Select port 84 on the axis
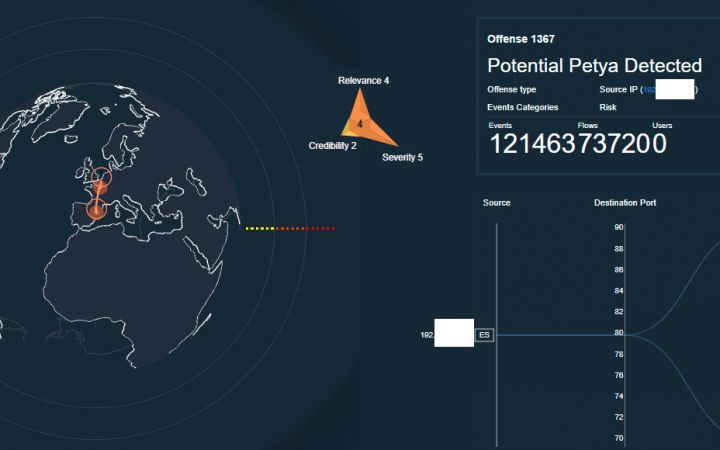The width and height of the screenshot is (720, 450). tap(619, 291)
